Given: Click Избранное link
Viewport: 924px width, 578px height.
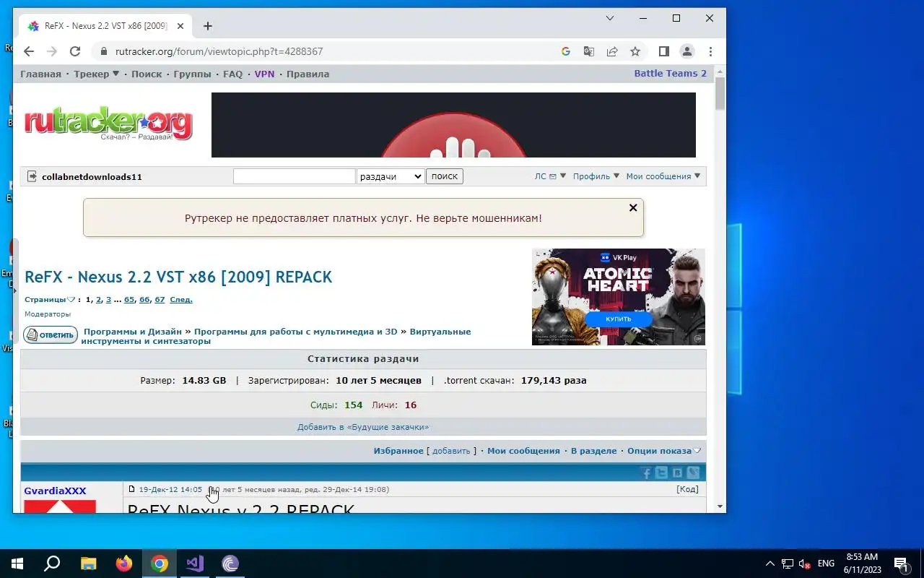Looking at the screenshot, I should (398, 451).
